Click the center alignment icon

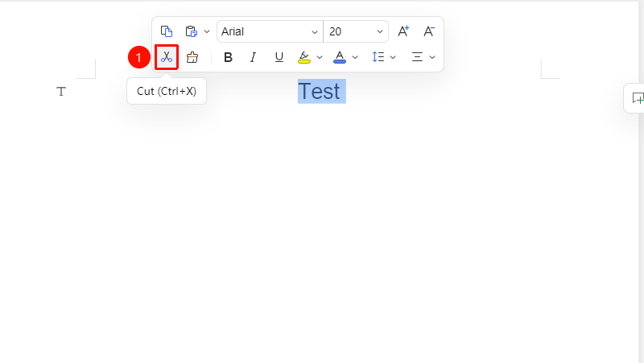click(417, 57)
